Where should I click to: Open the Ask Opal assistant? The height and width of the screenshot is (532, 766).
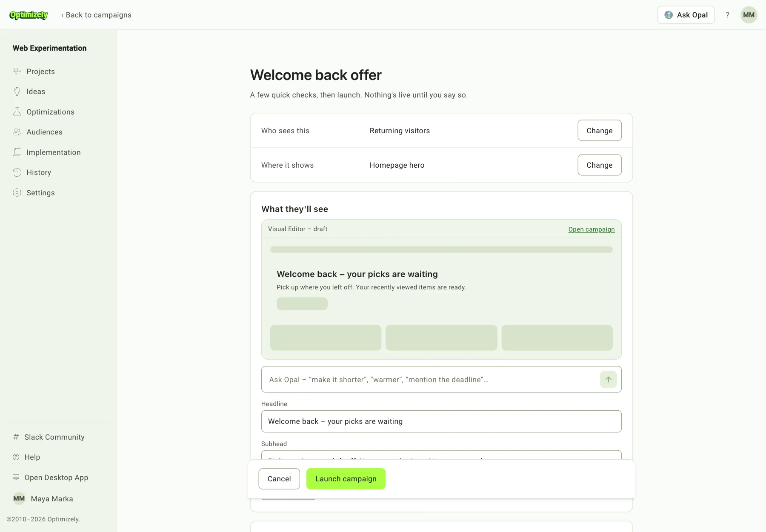click(x=686, y=15)
